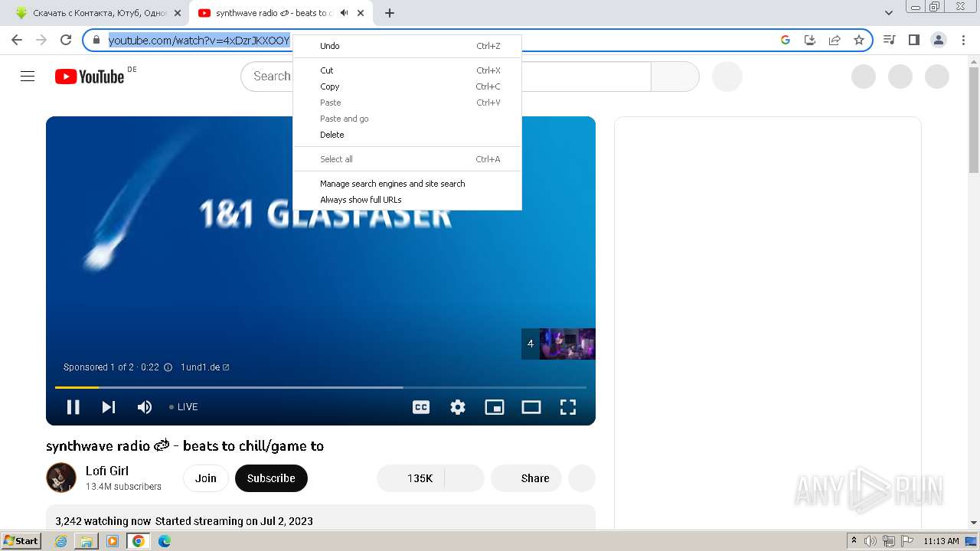
Task: Open Google icon in address bar
Action: (786, 40)
